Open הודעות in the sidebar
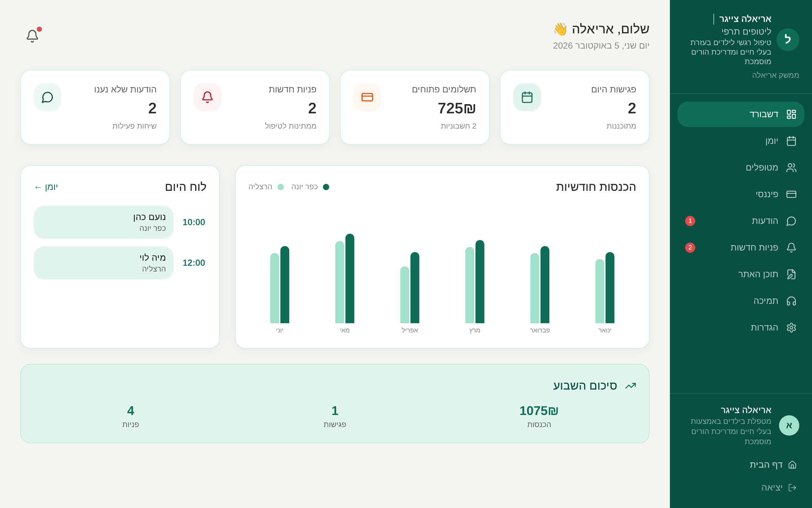Image resolution: width=812 pixels, height=508 pixels. click(x=741, y=221)
